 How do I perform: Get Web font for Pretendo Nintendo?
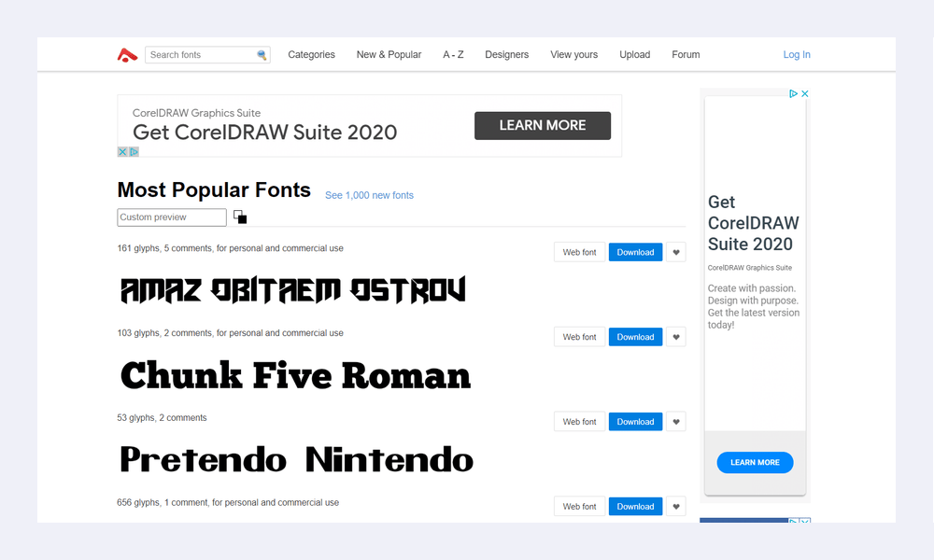tap(580, 421)
